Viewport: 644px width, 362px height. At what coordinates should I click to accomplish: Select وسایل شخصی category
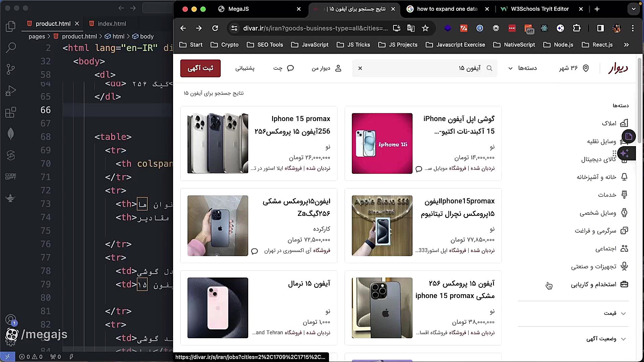pyautogui.click(x=603, y=213)
